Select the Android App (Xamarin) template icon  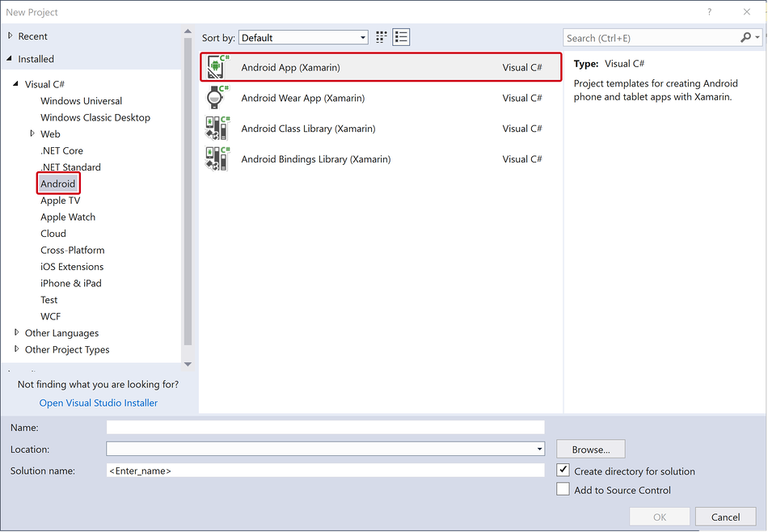(217, 67)
